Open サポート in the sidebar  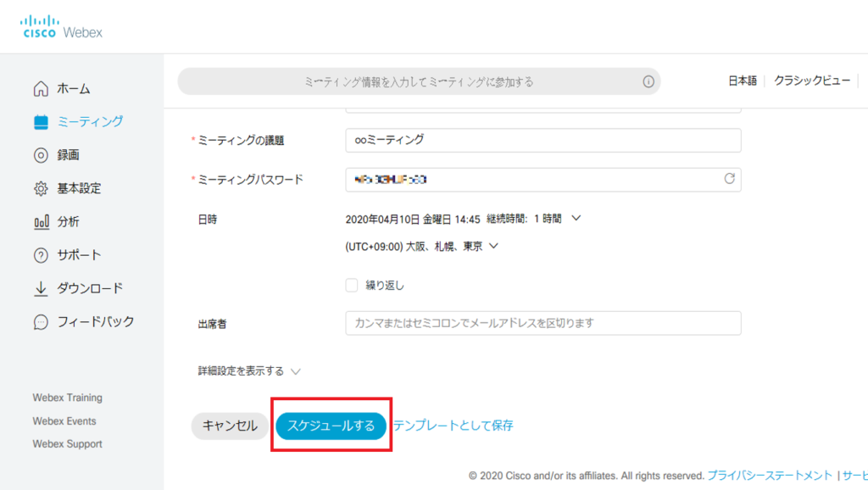79,255
